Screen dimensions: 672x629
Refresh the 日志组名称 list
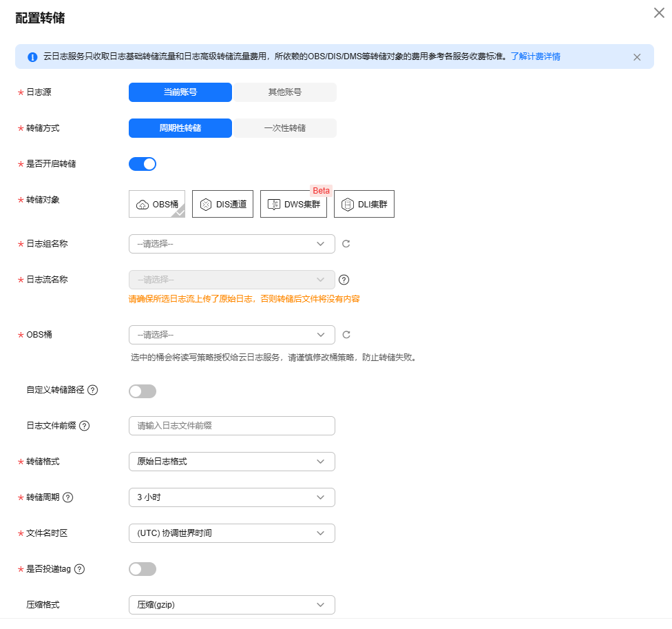point(346,244)
